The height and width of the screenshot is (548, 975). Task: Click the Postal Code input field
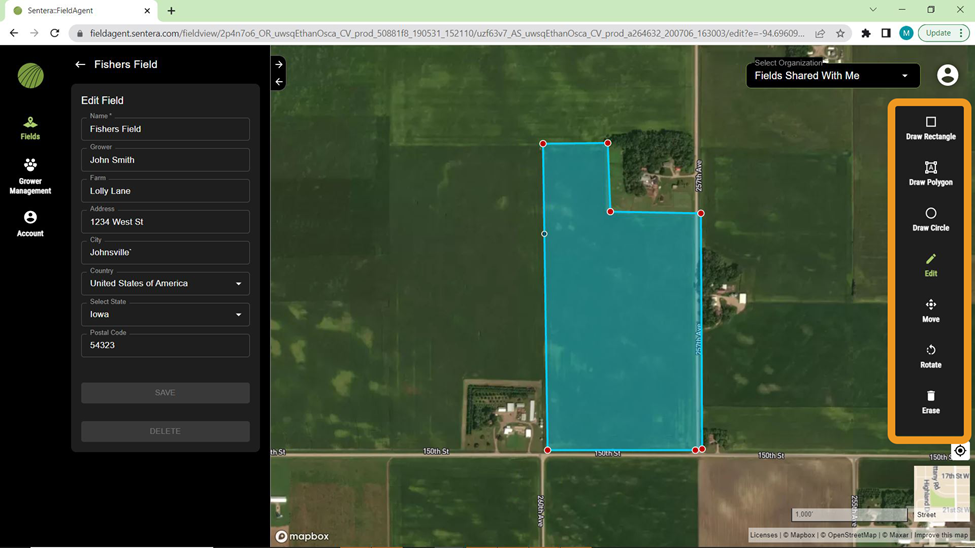pos(165,346)
